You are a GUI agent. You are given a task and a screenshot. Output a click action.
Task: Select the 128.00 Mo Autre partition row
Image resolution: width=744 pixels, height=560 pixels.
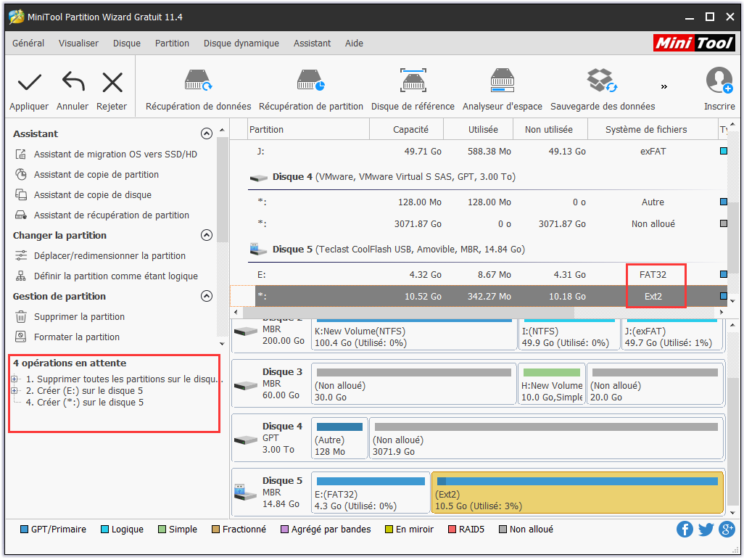[479, 202]
